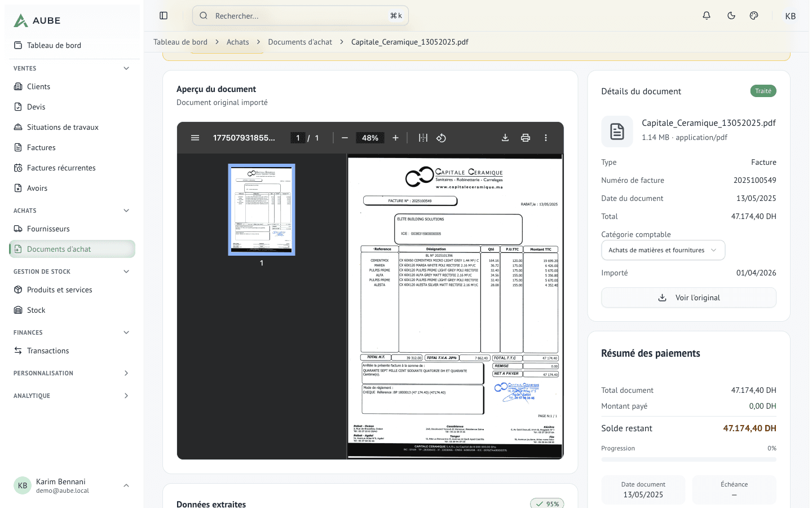The width and height of the screenshot is (812, 508).
Task: Collapse the FINANCES section
Action: pyautogui.click(x=126, y=332)
